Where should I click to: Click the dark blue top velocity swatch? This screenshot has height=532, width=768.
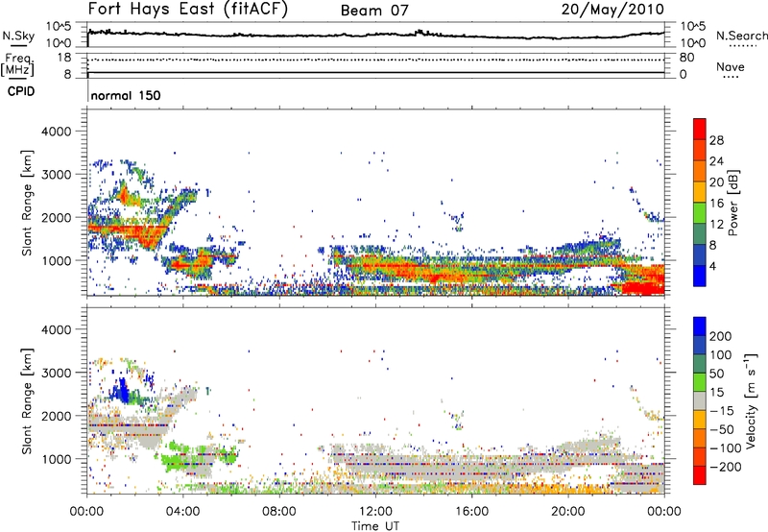pos(700,326)
